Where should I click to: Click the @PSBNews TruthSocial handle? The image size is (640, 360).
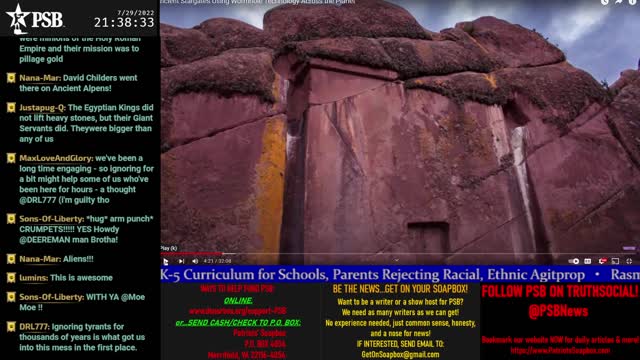click(x=558, y=311)
